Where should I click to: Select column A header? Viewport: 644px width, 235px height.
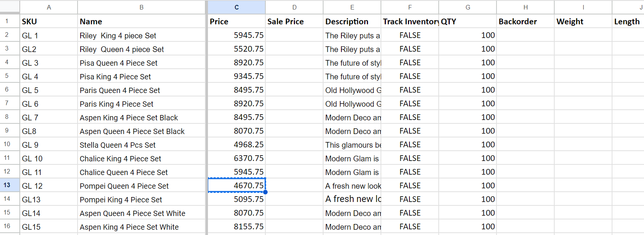(49, 7)
